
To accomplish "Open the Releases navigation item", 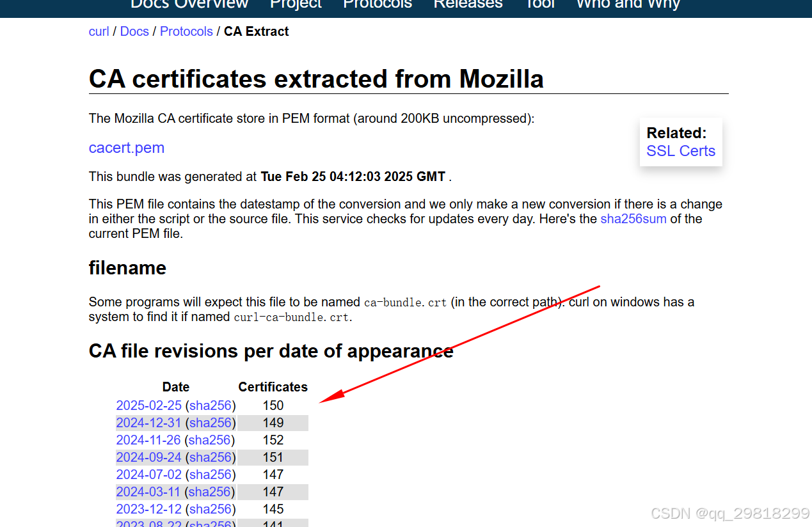I will (x=468, y=4).
